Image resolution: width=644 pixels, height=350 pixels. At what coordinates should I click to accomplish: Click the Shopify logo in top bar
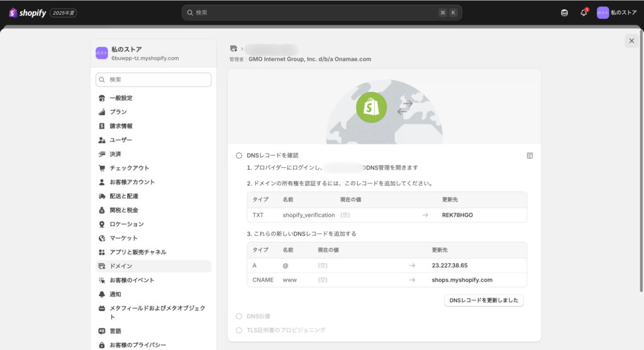click(28, 13)
